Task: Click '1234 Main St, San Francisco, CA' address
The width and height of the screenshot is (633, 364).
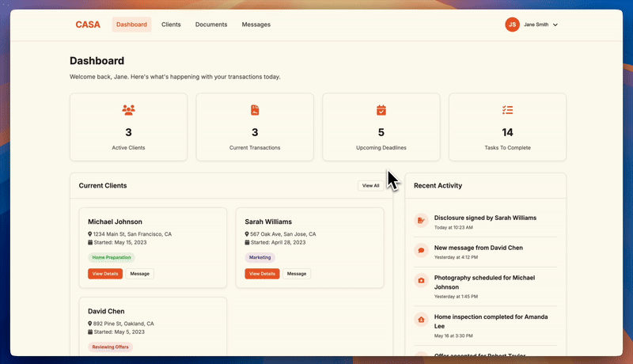Action: tap(132, 234)
